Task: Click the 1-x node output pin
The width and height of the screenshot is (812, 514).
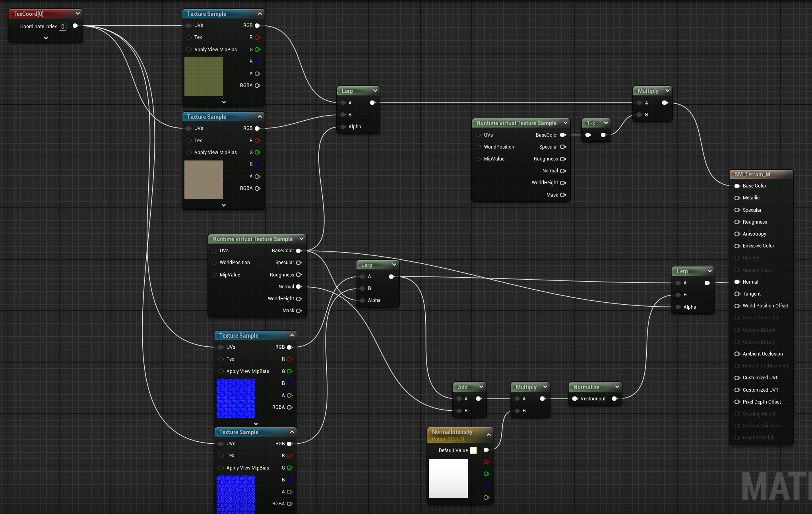Action: (604, 135)
